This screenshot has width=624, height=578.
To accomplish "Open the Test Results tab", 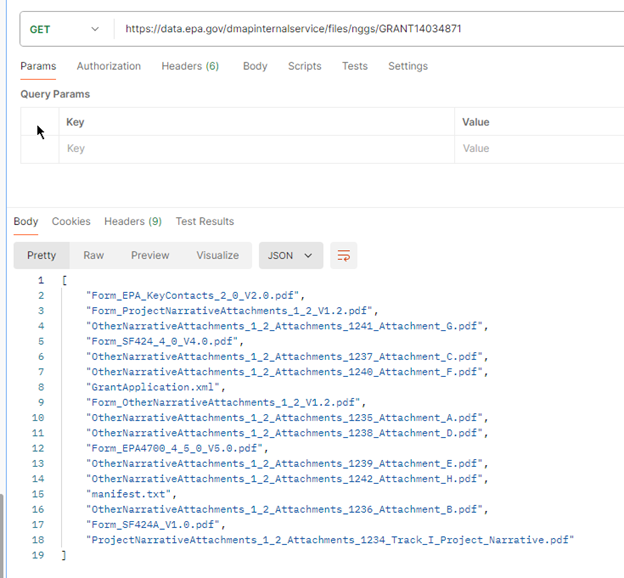I will click(205, 221).
